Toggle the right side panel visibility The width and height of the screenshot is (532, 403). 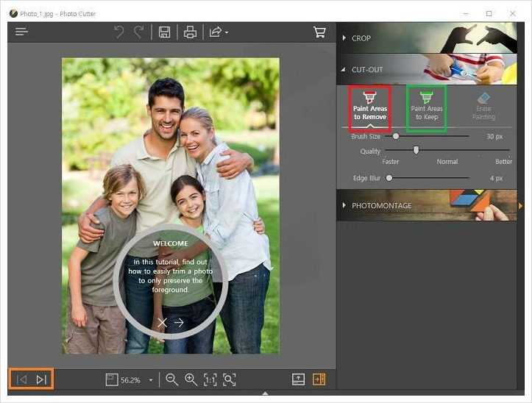[319, 379]
